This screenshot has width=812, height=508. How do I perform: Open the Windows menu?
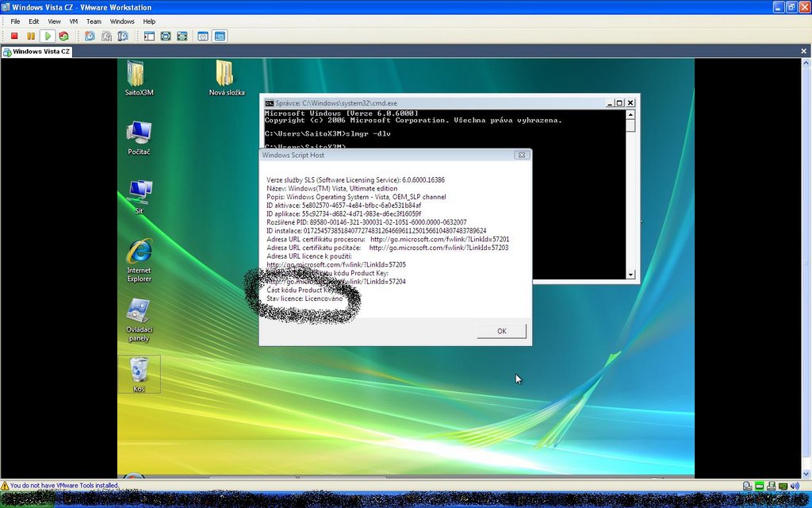tap(122, 21)
